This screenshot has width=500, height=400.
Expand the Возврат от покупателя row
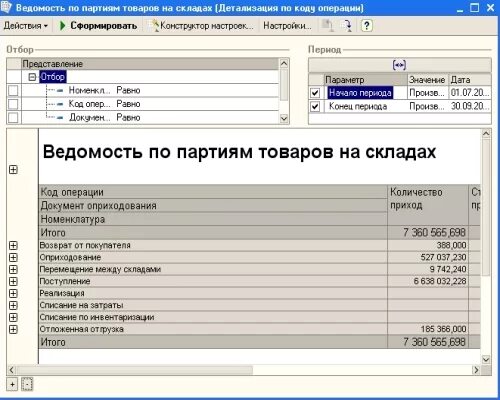point(13,246)
